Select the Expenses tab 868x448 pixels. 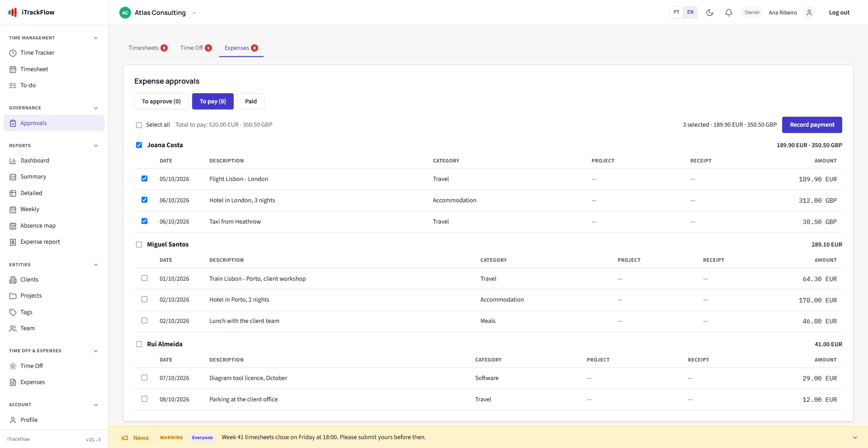(x=241, y=48)
